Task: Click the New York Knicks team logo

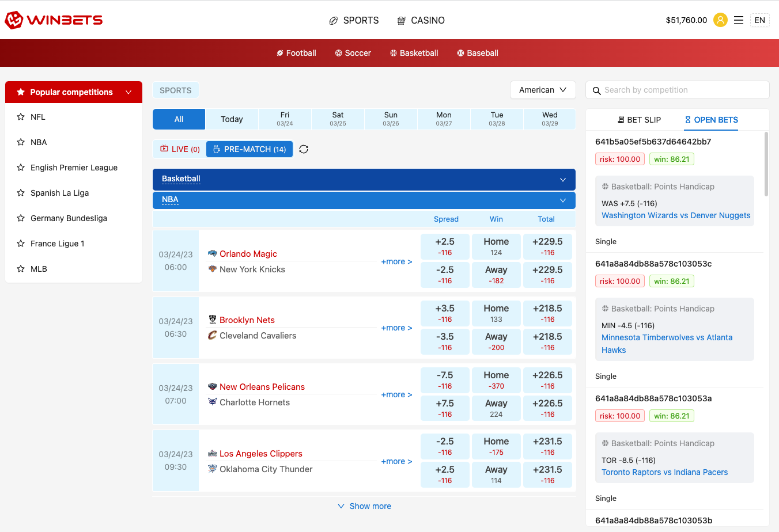Action: pos(213,269)
